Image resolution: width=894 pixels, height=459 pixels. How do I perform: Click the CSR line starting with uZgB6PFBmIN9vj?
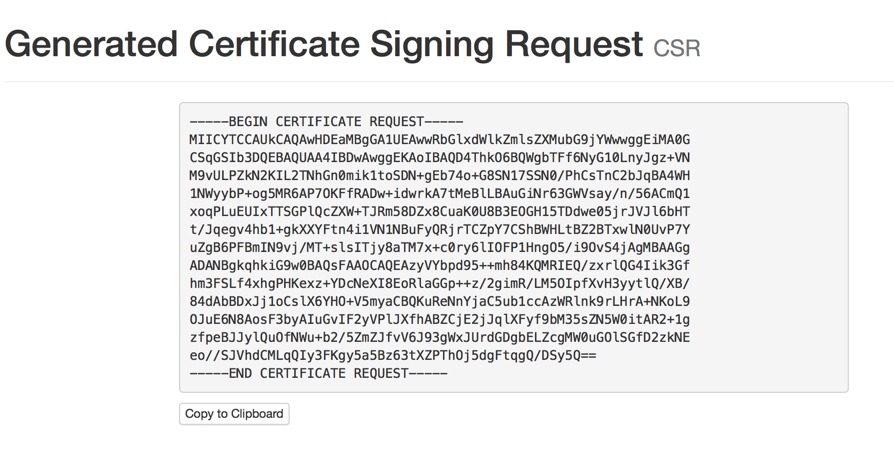[439, 248]
